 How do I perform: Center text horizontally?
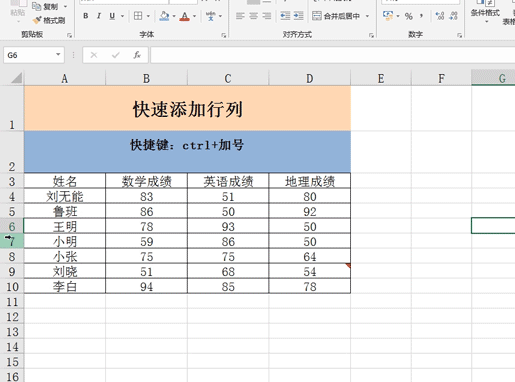point(253,16)
